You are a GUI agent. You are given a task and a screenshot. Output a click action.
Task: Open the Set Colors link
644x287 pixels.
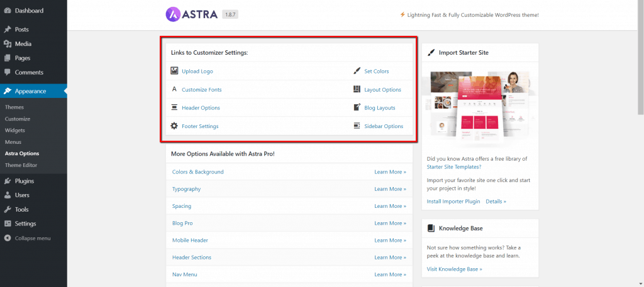click(x=377, y=72)
